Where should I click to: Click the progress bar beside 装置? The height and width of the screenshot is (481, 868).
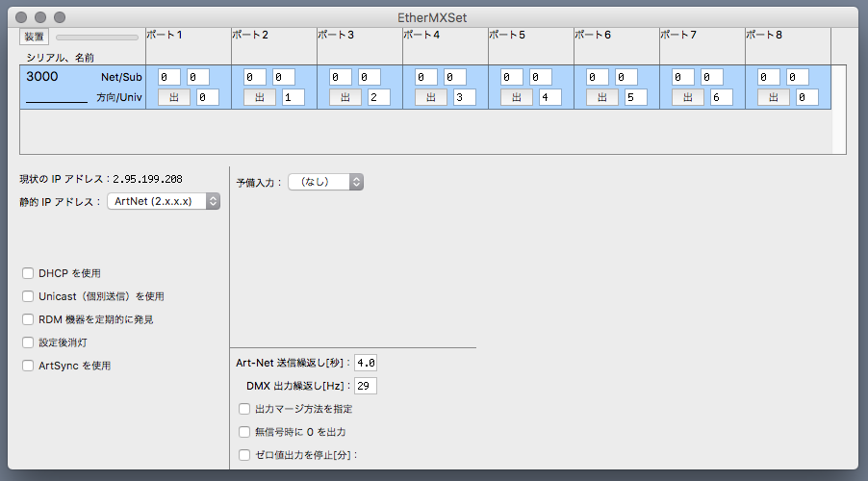97,38
